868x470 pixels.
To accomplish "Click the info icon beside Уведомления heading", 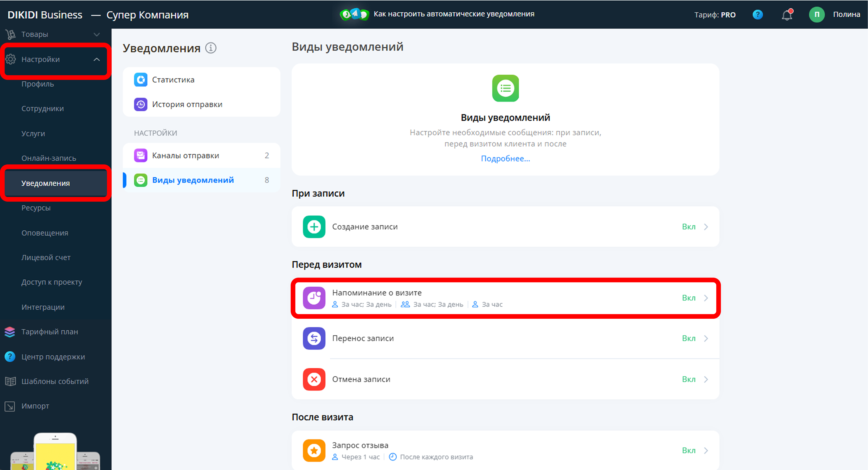I will pyautogui.click(x=211, y=48).
